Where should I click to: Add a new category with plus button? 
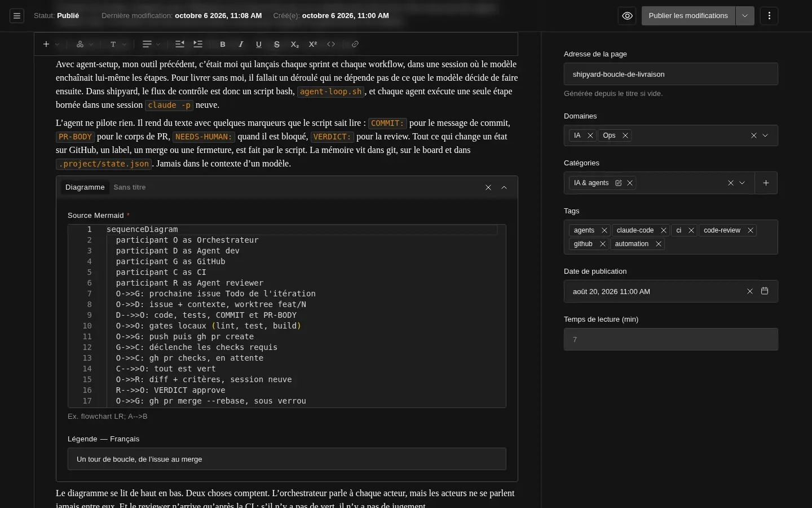click(766, 183)
